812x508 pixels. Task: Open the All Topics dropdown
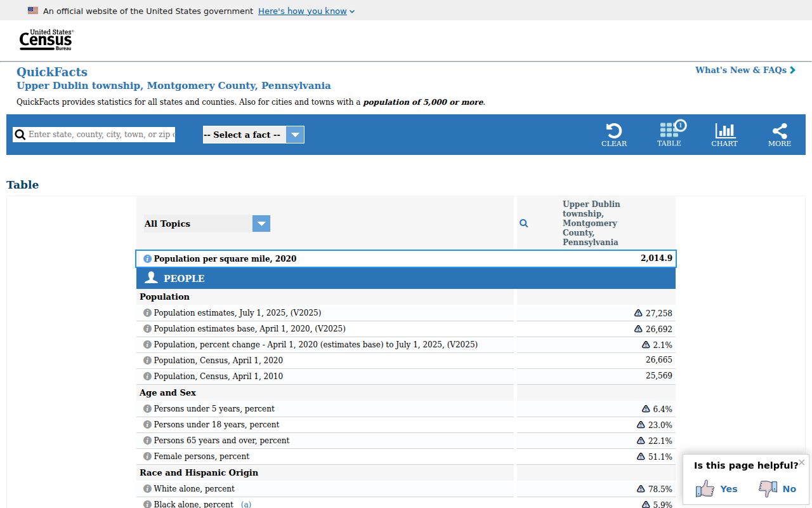coord(207,224)
